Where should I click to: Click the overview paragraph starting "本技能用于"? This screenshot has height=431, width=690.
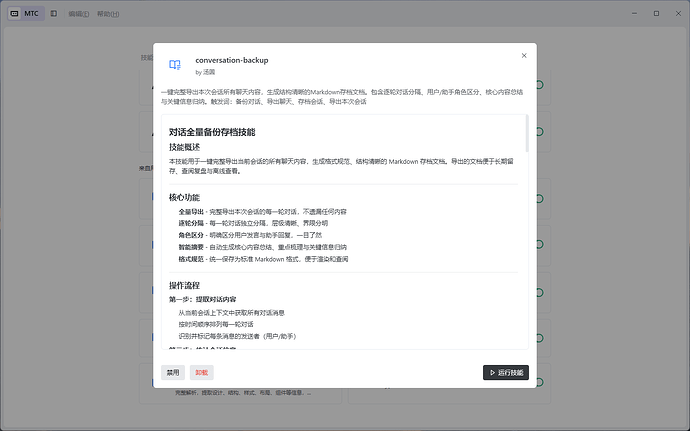point(341,166)
